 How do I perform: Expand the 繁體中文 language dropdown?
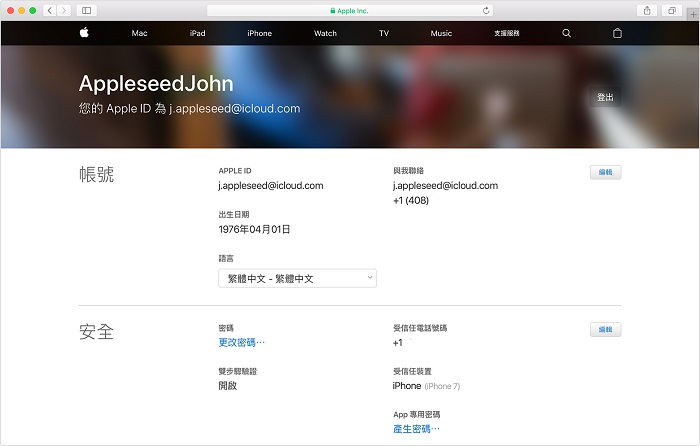click(297, 278)
